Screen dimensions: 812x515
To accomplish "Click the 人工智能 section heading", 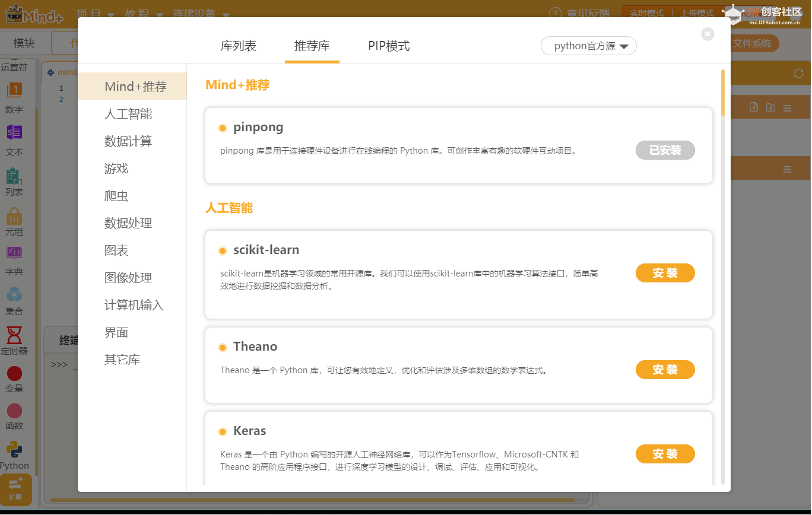I will pyautogui.click(x=229, y=208).
